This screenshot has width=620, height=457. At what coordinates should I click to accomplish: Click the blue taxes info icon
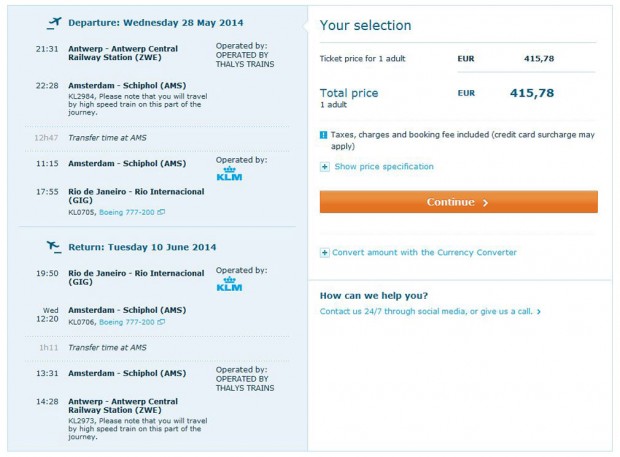(x=324, y=134)
